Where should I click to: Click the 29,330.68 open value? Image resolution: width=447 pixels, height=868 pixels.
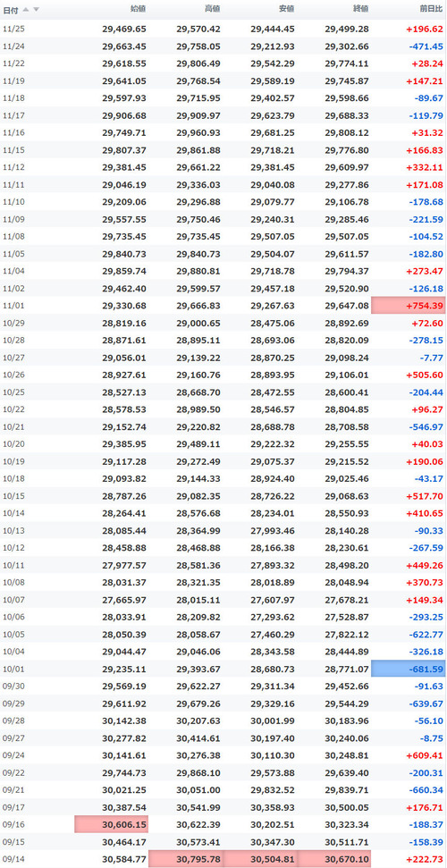[124, 306]
